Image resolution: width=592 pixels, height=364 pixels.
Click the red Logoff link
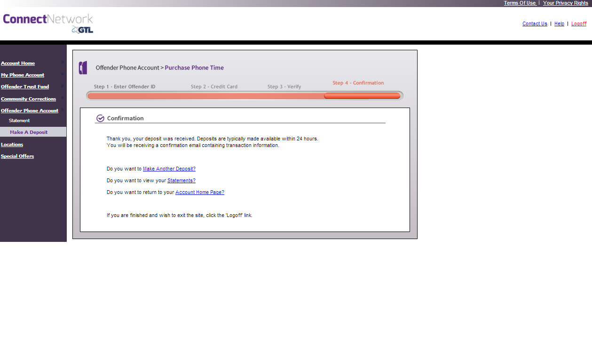[x=579, y=24]
